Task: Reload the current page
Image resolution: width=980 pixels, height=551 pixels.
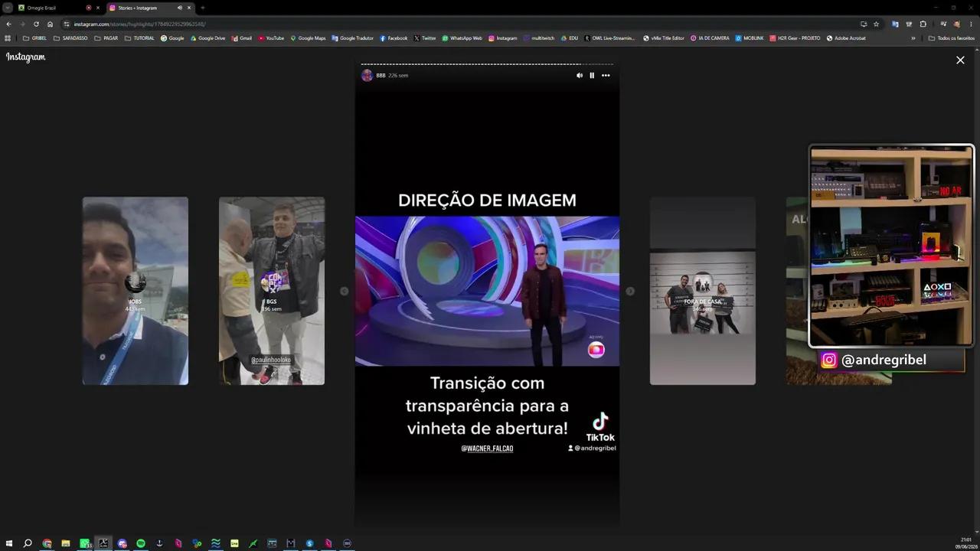Action: (x=36, y=24)
